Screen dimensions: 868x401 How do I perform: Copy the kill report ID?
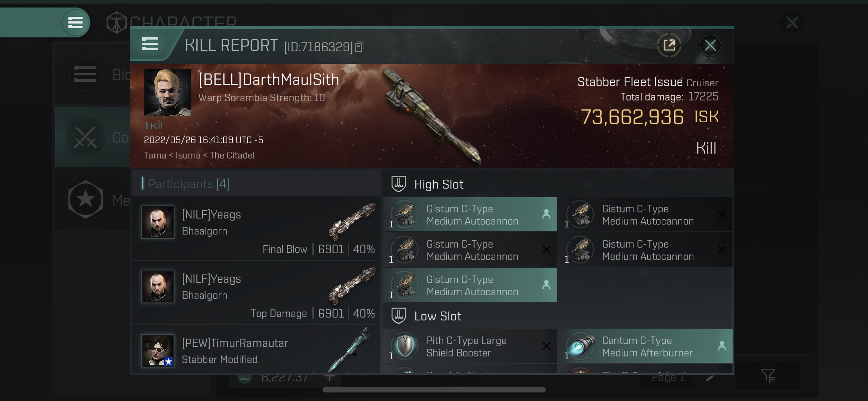tap(359, 47)
